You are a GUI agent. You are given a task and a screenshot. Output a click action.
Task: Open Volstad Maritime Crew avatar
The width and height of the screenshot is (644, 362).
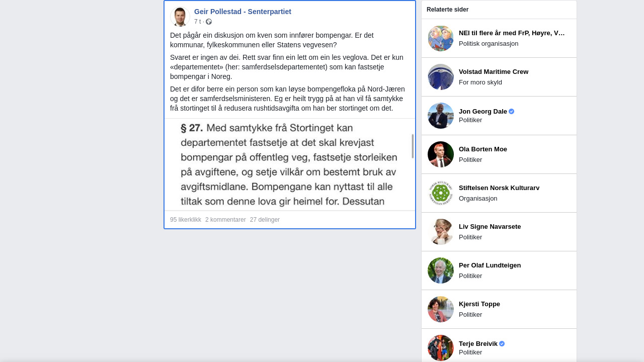441,77
